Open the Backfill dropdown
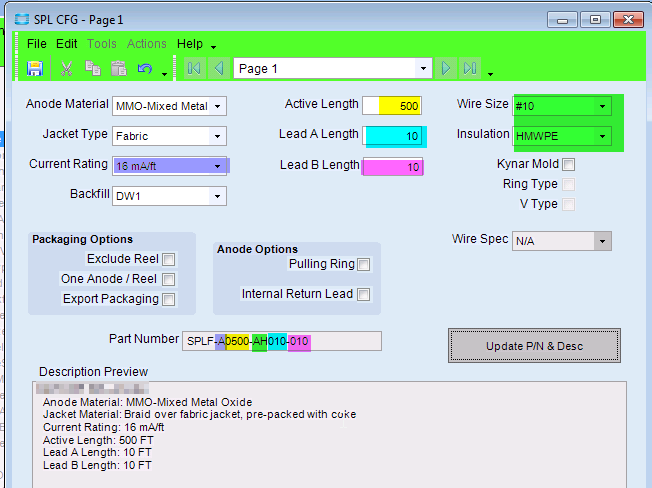This screenshot has height=488, width=652. (217, 196)
